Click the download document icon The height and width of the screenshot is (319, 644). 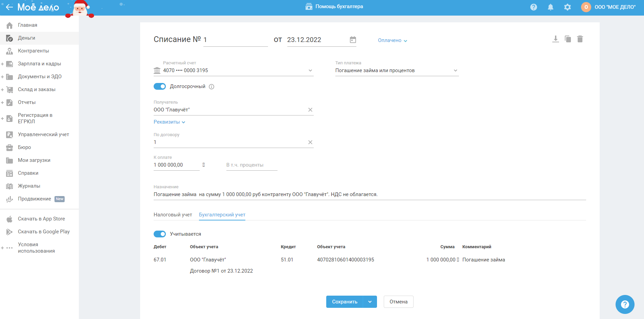click(555, 39)
